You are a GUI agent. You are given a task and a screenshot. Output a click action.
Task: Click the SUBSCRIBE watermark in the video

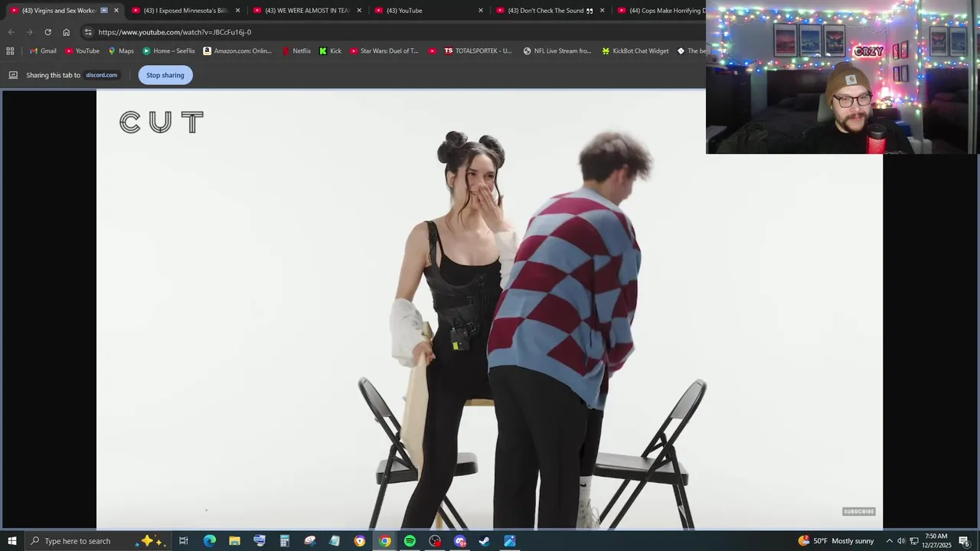[858, 511]
